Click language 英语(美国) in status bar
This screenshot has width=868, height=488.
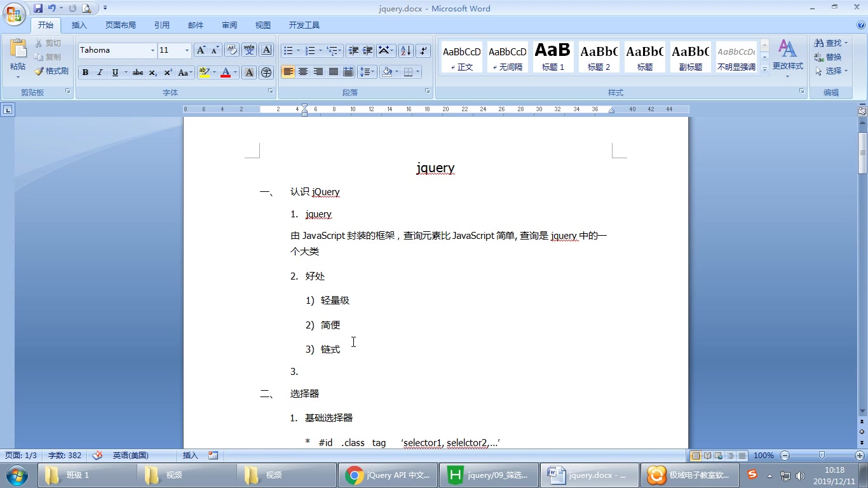pos(131,456)
